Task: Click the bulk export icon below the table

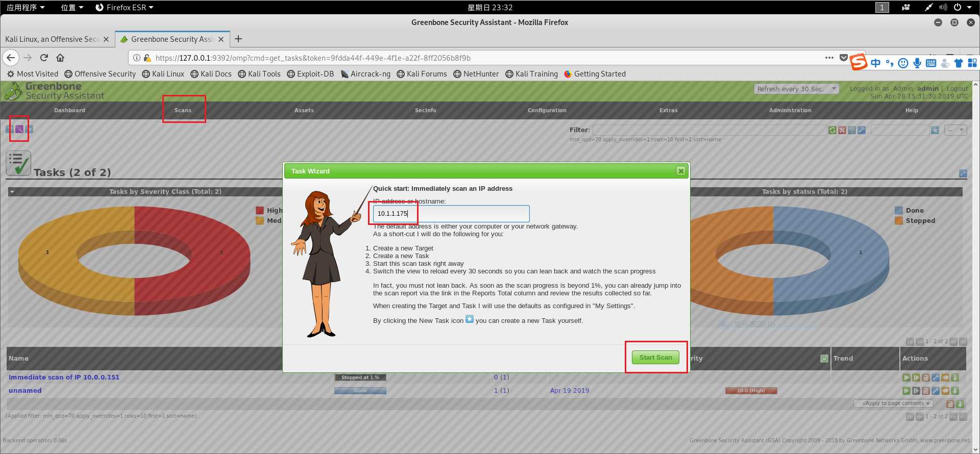Action: pyautogui.click(x=960, y=403)
